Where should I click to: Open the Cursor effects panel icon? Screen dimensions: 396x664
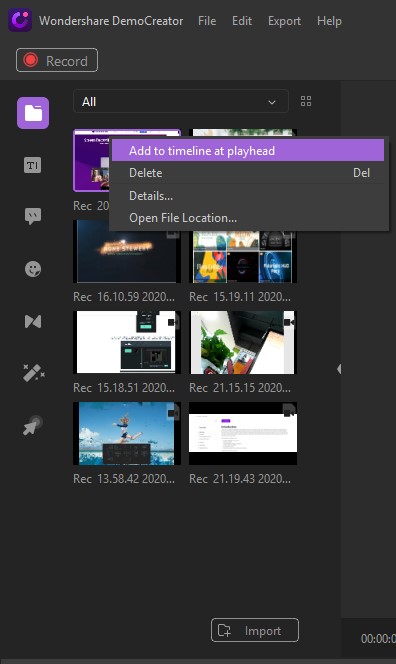(33, 425)
